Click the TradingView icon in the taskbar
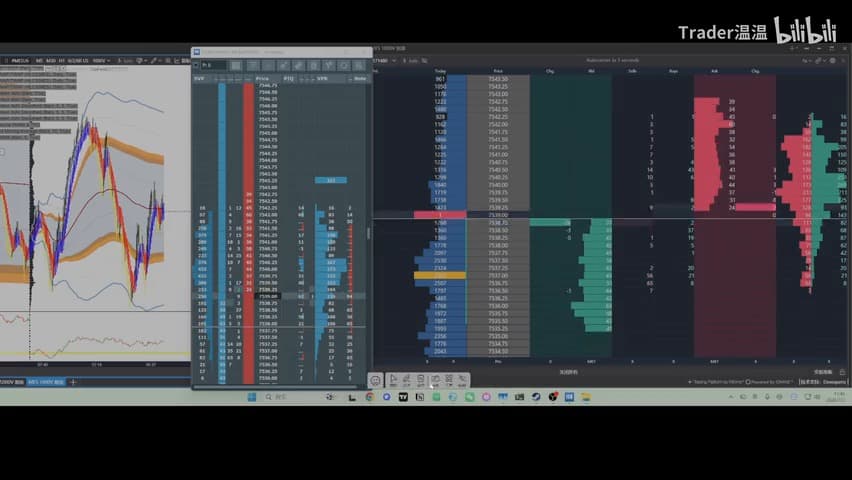 [403, 397]
